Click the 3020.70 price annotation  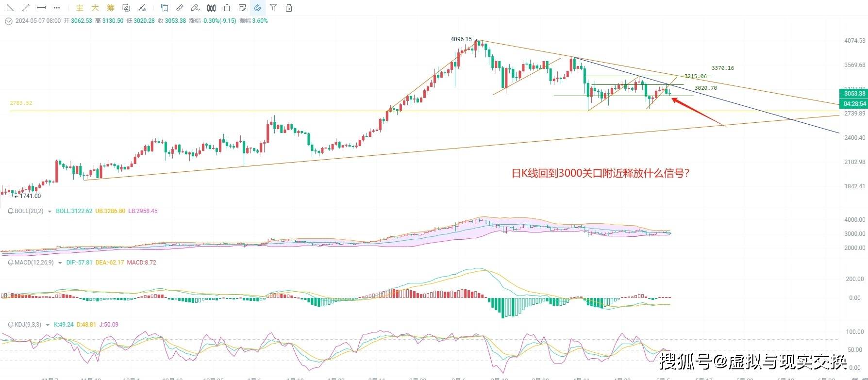tap(706, 88)
